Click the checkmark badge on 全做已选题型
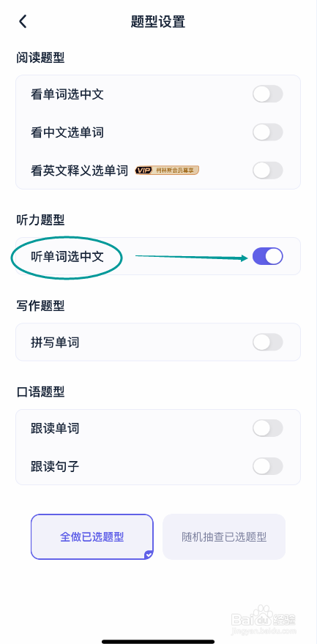The image size is (317, 644). point(149,555)
